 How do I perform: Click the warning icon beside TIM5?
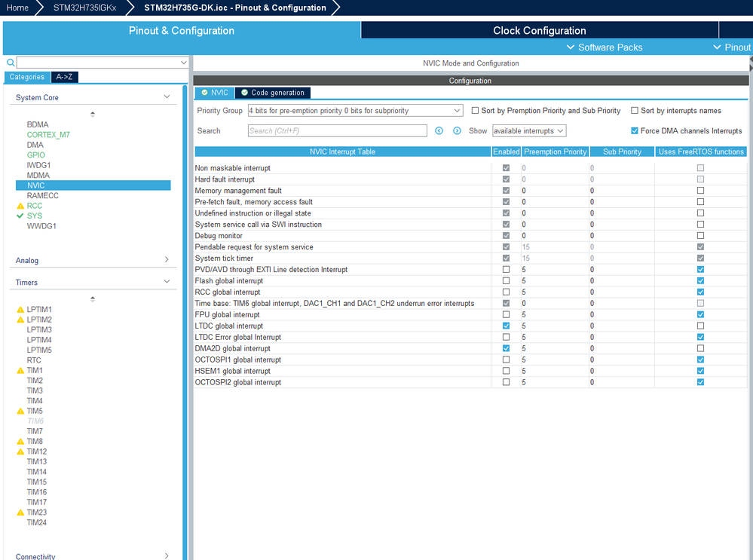(x=20, y=411)
